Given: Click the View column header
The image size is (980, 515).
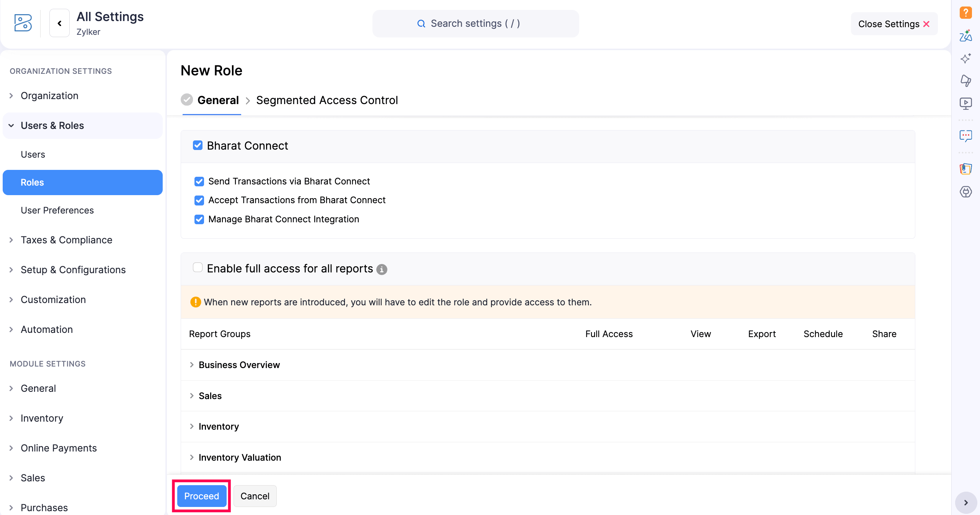Looking at the screenshot, I should pos(701,334).
